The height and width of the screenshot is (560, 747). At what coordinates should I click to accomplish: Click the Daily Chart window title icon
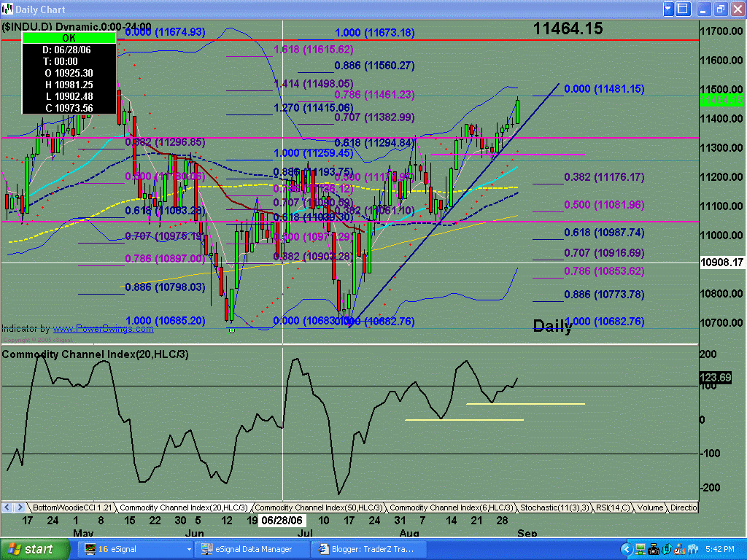click(x=7, y=9)
